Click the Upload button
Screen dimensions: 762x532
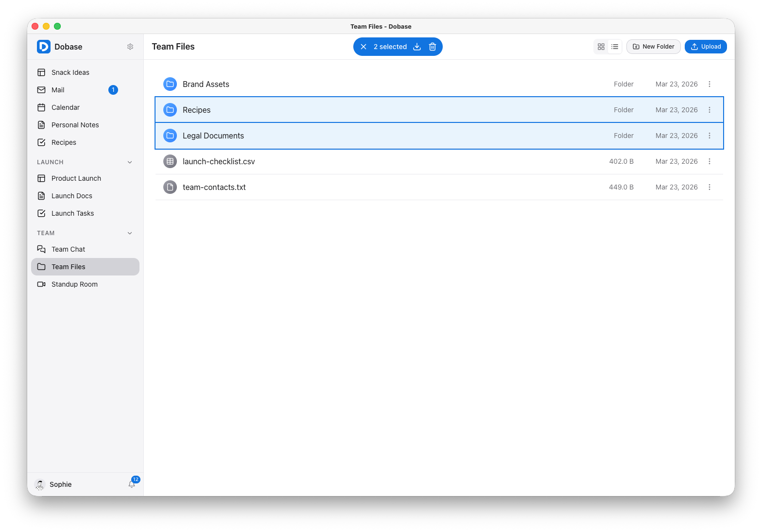coord(706,47)
